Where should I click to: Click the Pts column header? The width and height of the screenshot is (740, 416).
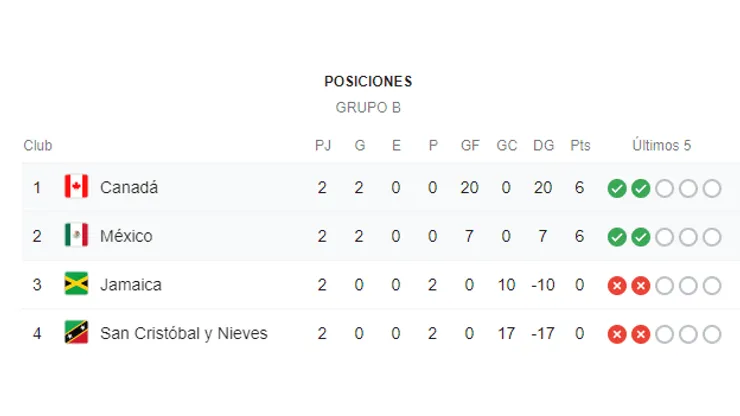coord(580,145)
